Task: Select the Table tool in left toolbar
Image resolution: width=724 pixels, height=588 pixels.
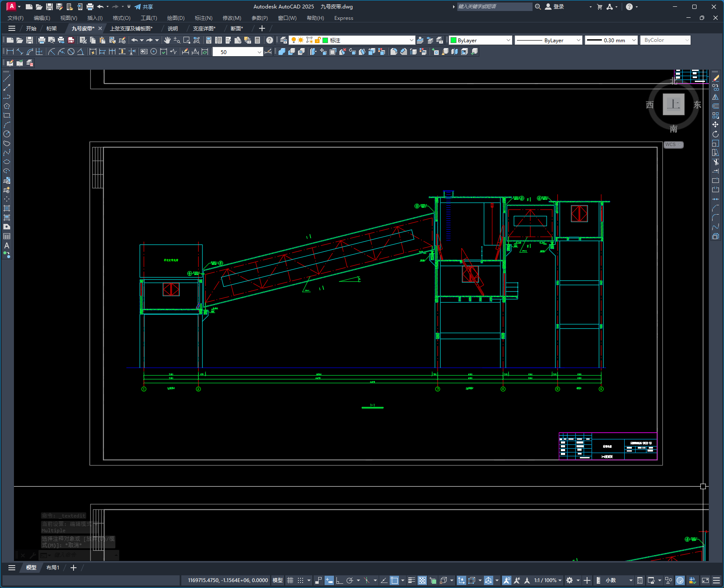Action: pos(7,236)
